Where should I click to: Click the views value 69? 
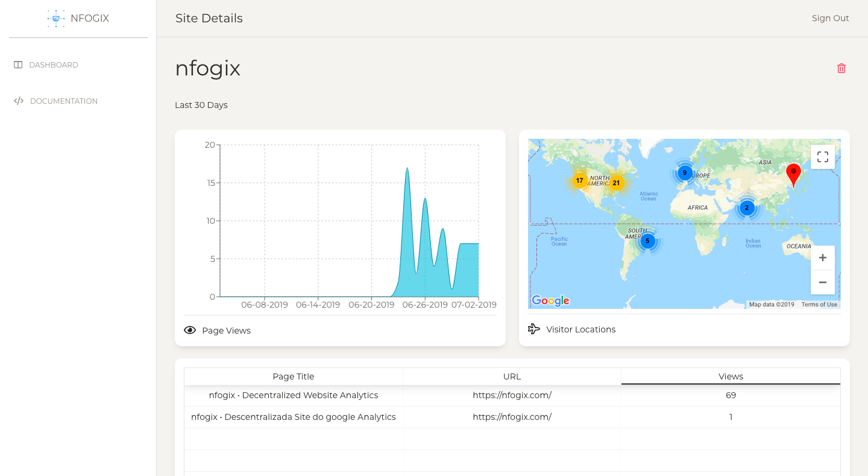[x=731, y=395]
